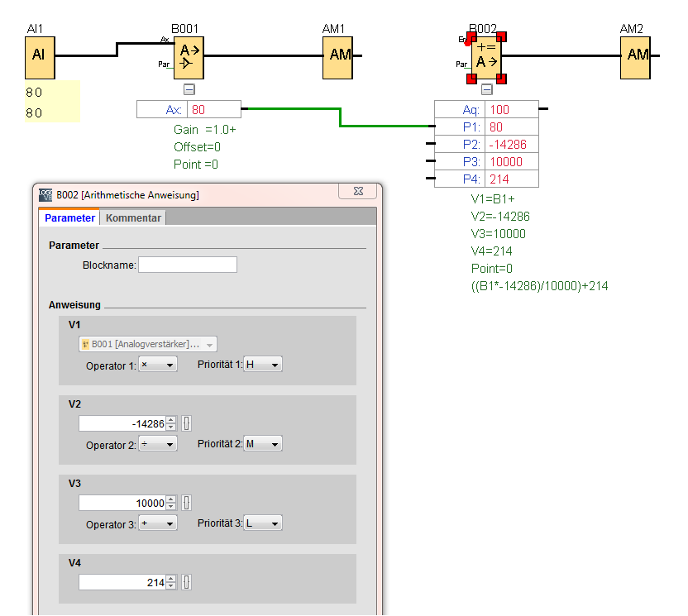The image size is (688, 616).
Task: Select the Parameter tab
Action: tap(69, 218)
